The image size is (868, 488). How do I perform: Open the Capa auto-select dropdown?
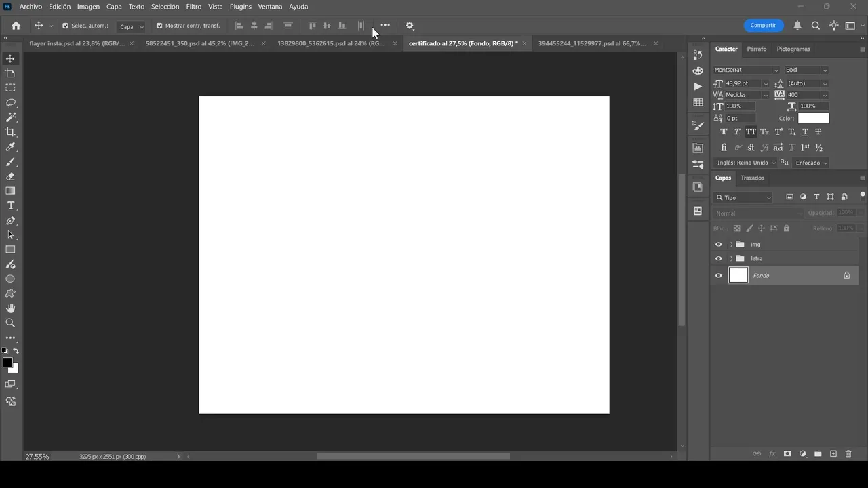(x=132, y=26)
